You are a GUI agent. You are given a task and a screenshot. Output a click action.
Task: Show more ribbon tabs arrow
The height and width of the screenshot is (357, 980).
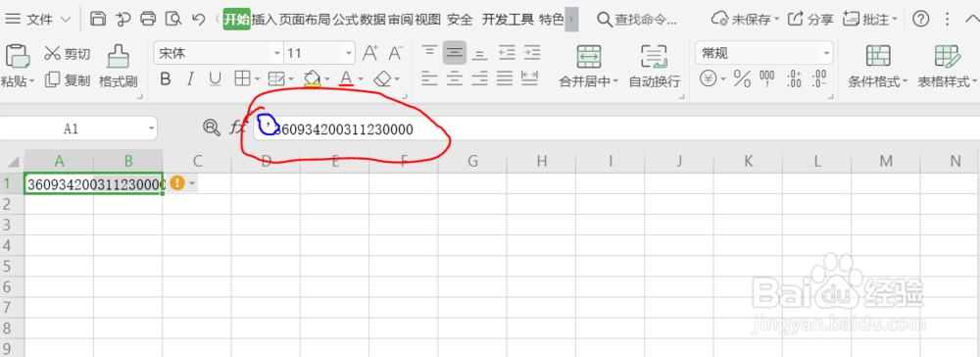click(x=570, y=20)
